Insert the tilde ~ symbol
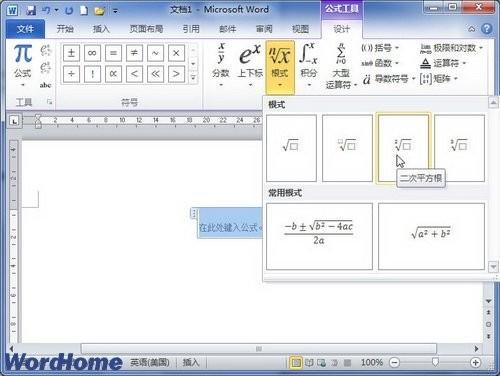The image size is (500, 376). click(155, 53)
